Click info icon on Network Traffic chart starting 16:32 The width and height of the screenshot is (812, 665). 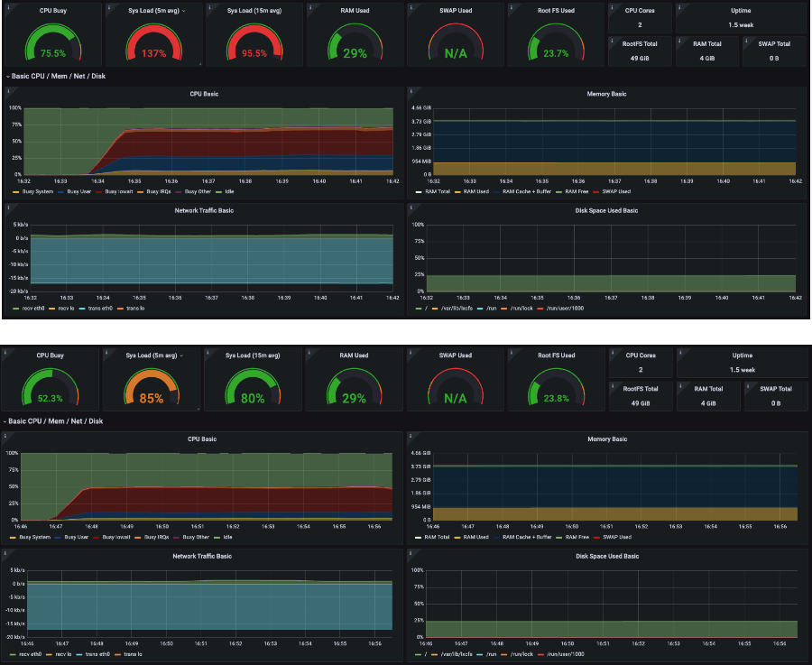click(x=9, y=208)
